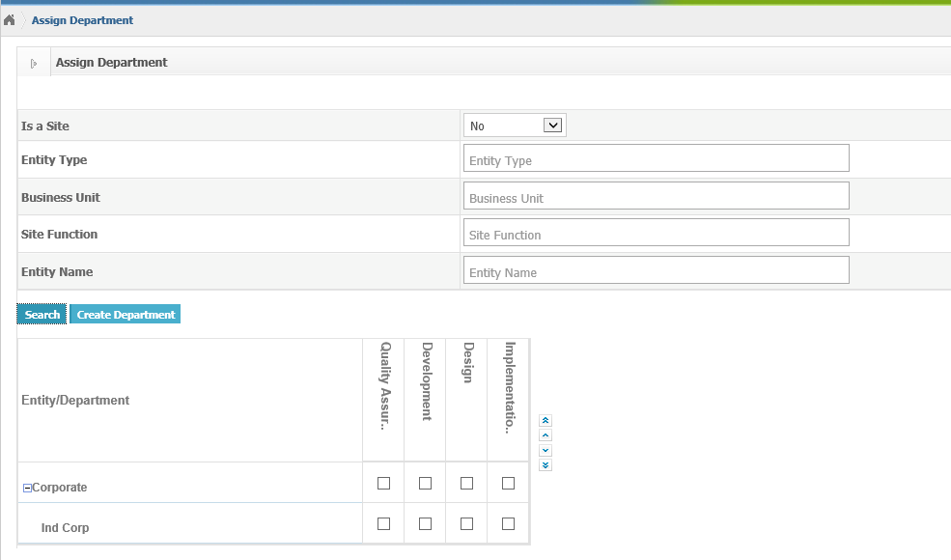Image resolution: width=951 pixels, height=560 pixels.
Task: Move to top with double-up arrow icon
Action: coord(545,420)
